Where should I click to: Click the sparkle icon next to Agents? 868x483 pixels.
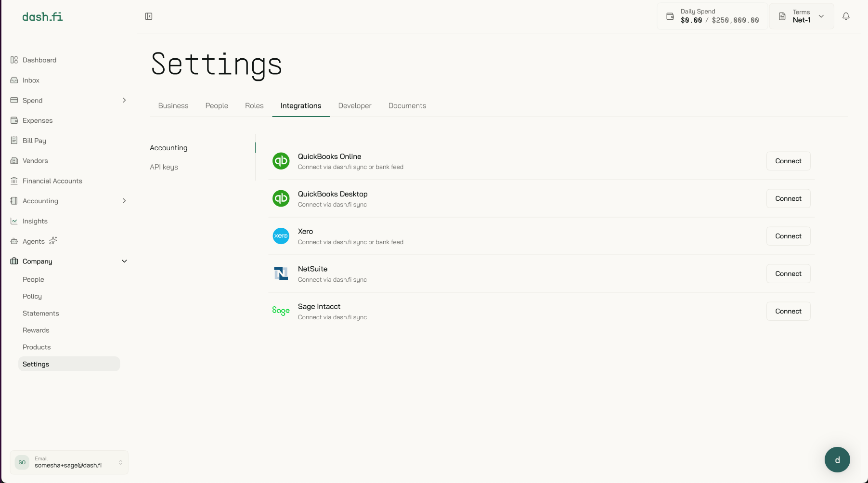(x=53, y=240)
